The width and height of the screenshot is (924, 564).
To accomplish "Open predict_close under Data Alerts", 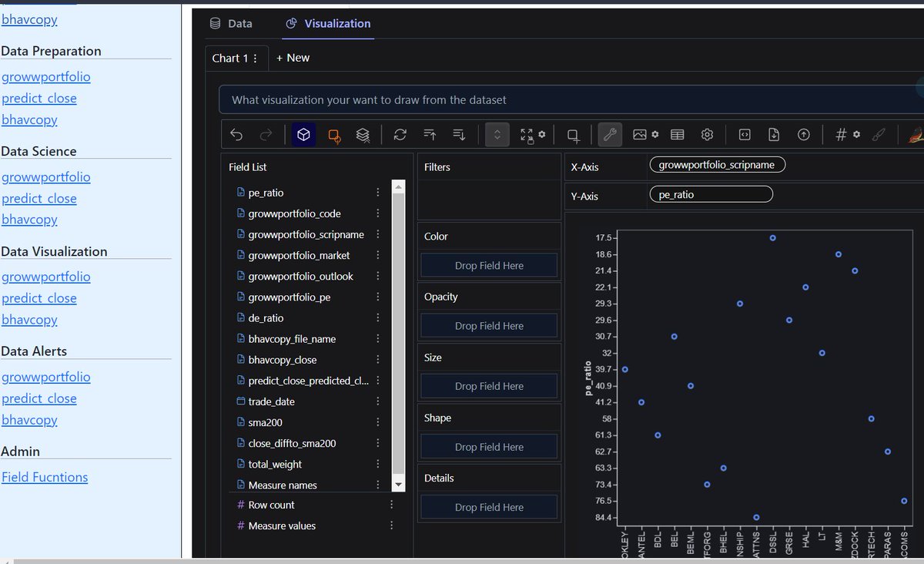I will click(x=39, y=398).
